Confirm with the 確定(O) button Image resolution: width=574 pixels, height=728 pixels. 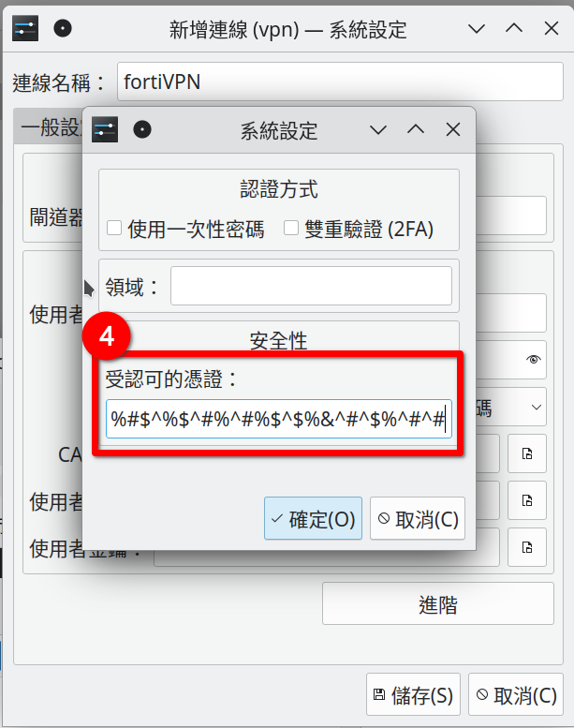click(313, 519)
